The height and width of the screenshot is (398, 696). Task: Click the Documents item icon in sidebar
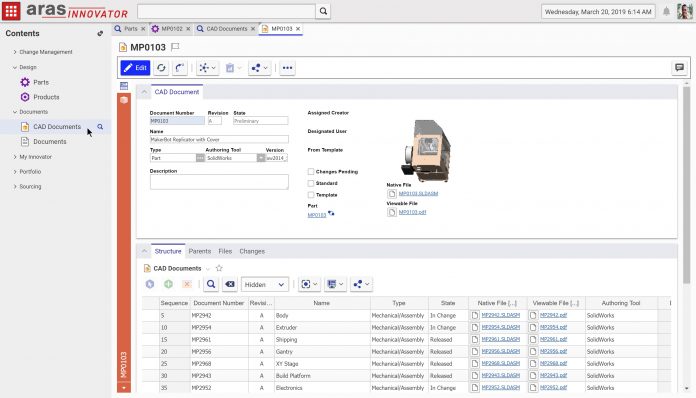[x=25, y=142]
